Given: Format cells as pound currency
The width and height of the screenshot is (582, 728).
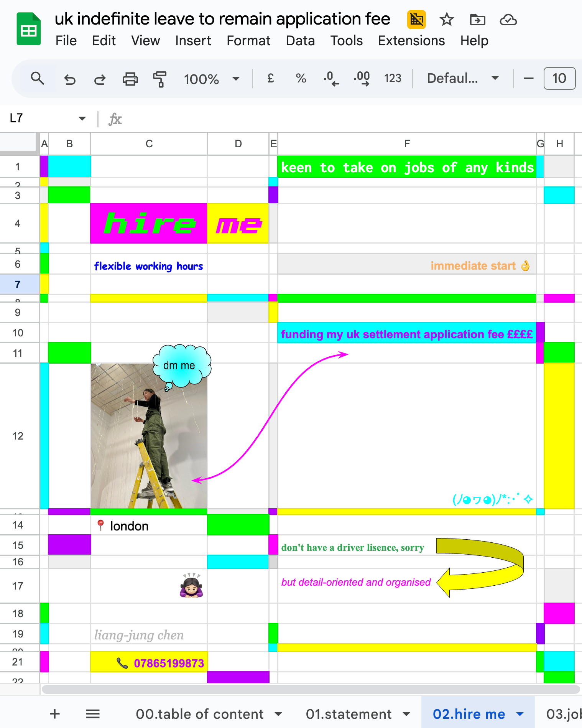Looking at the screenshot, I should [270, 79].
